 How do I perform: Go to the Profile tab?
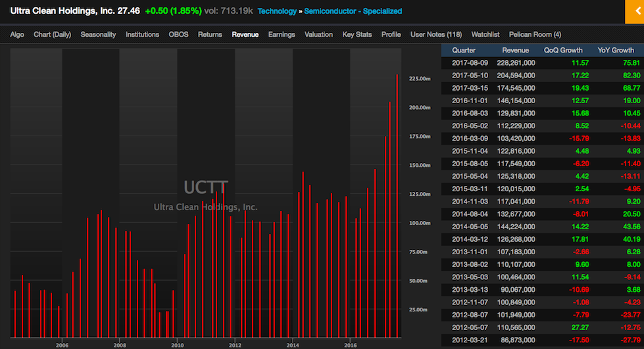point(391,34)
